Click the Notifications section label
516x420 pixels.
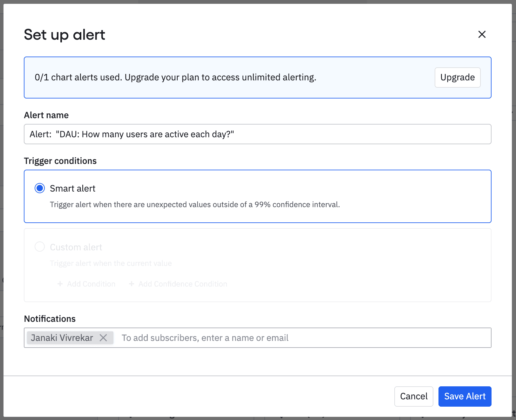[50, 319]
